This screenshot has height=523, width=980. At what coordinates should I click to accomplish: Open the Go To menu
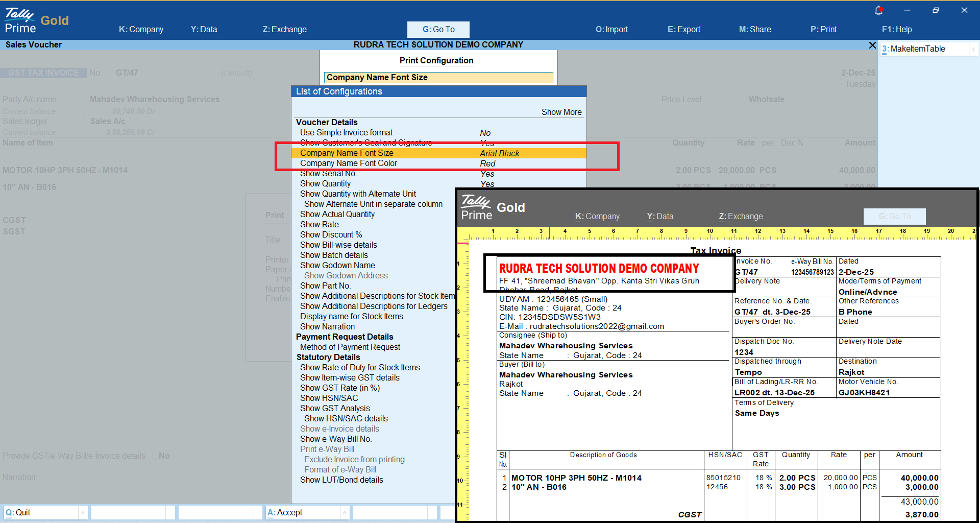pyautogui.click(x=438, y=30)
